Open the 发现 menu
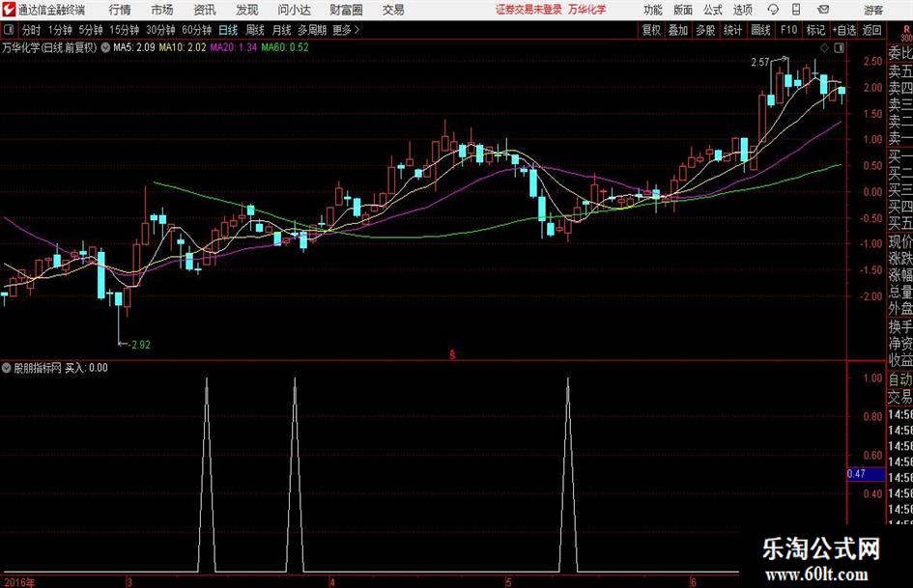Viewport: 913px width, 588px height. [x=247, y=10]
